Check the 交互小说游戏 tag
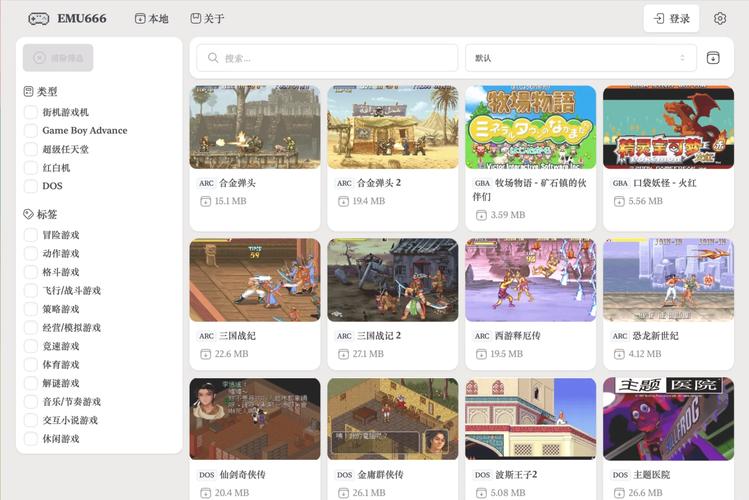The height and width of the screenshot is (500, 749). [31, 421]
